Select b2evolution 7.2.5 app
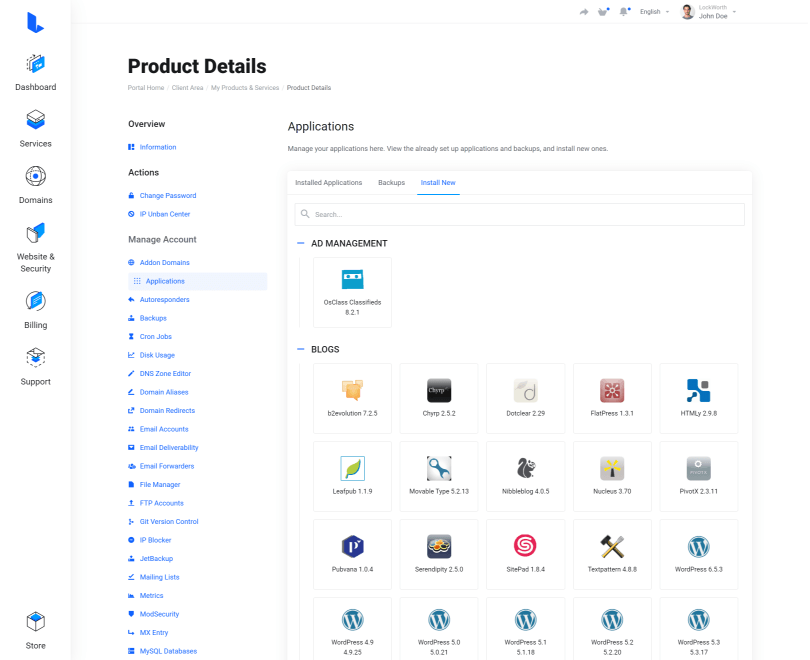Screen dimensions: 810x660 (352, 398)
